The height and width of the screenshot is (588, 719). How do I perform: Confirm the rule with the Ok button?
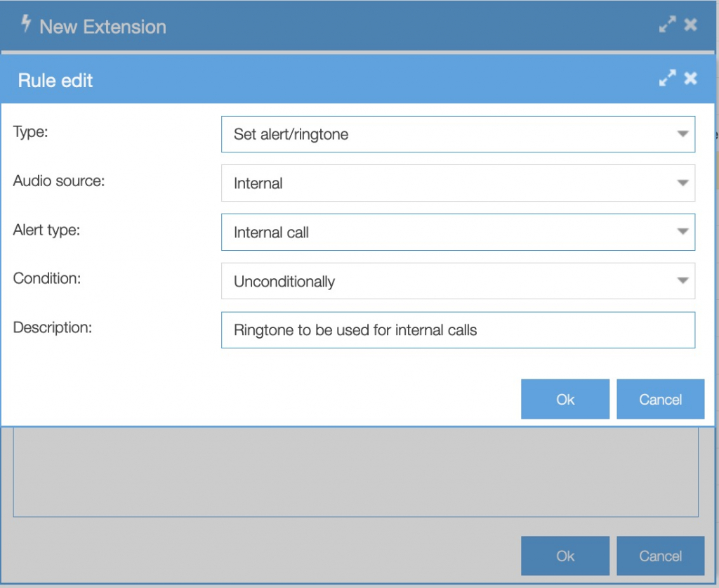click(565, 398)
